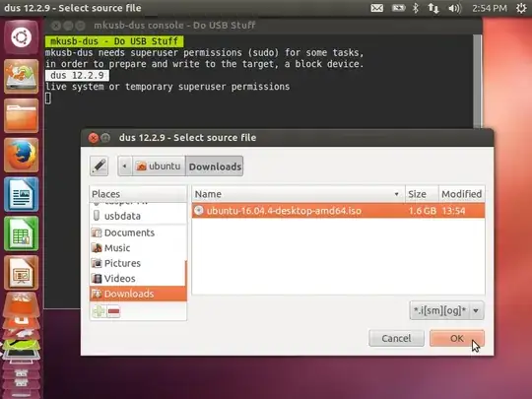
Task: Sort files by the Modified column
Action: pyautogui.click(x=461, y=194)
